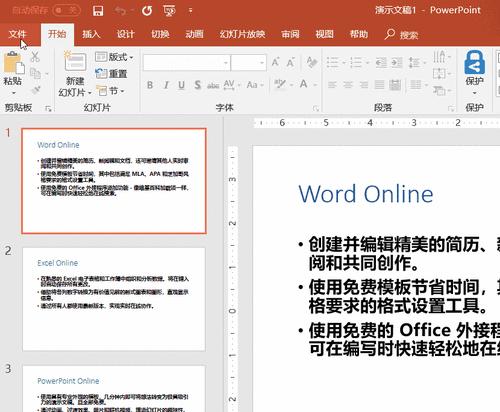
Task: Switch to the 设计 (Design) tab
Action: tap(125, 34)
